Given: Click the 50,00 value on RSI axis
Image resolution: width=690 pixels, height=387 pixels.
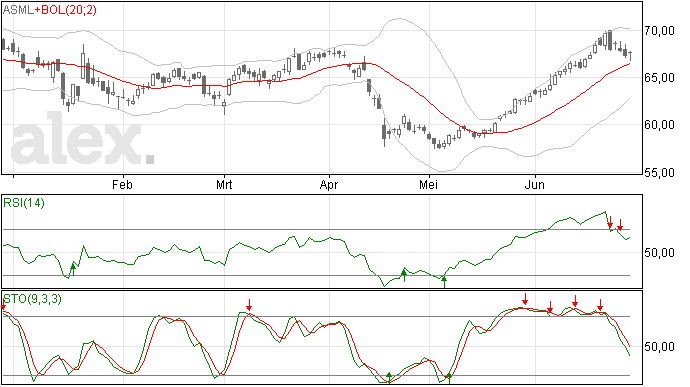Looking at the screenshot, I should [659, 253].
